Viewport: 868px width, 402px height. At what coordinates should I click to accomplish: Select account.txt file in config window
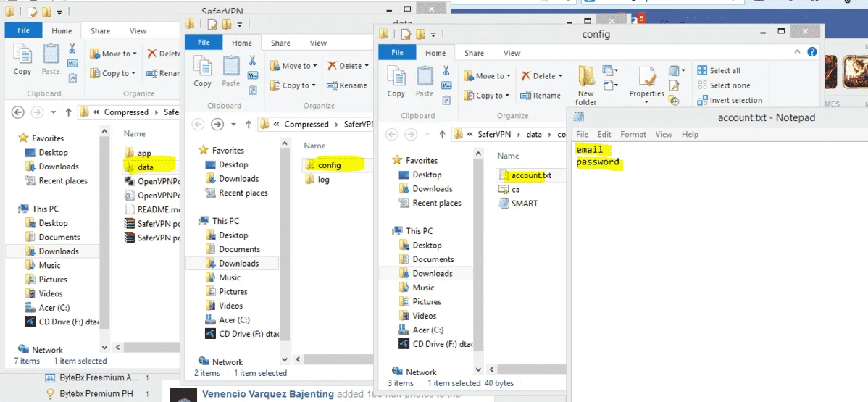point(525,175)
